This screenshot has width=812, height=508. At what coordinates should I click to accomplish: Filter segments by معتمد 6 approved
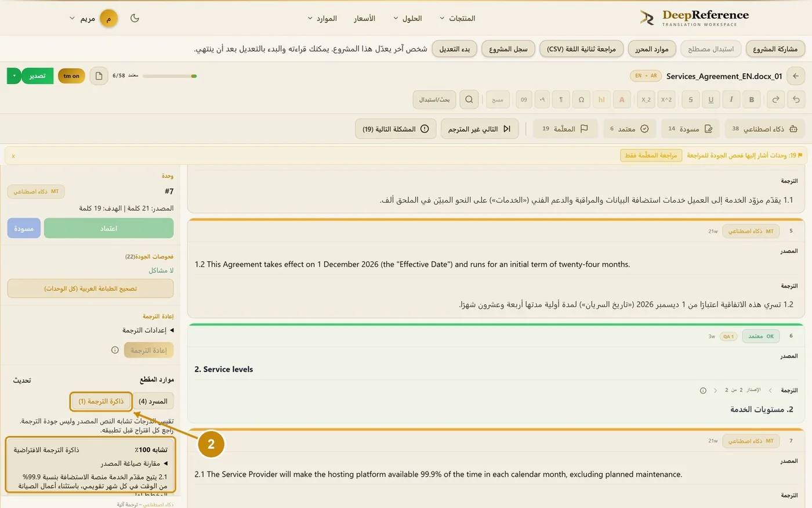tap(629, 129)
